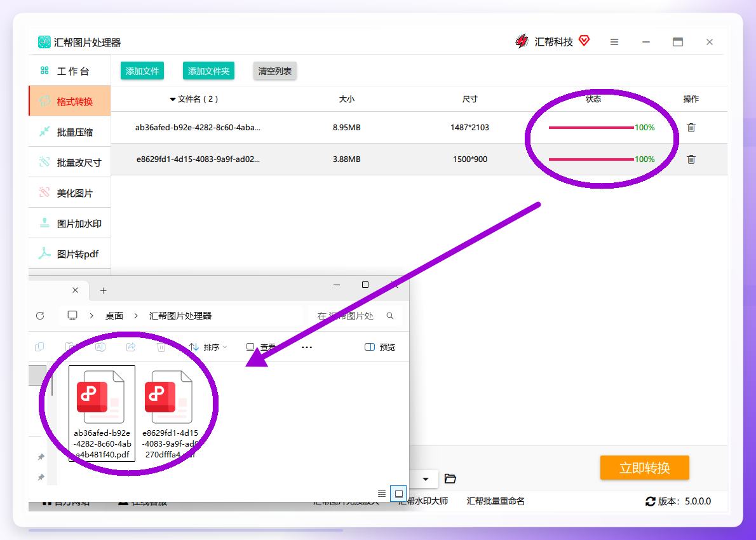Clear the list with 清空列表
Screen dimensions: 756x540
coord(275,71)
